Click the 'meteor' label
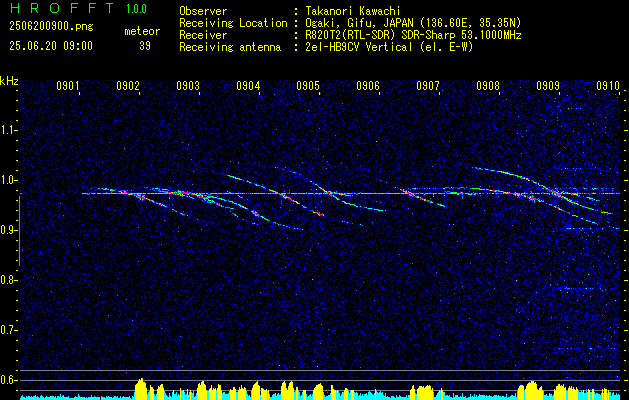629x400 pixels. click(142, 31)
